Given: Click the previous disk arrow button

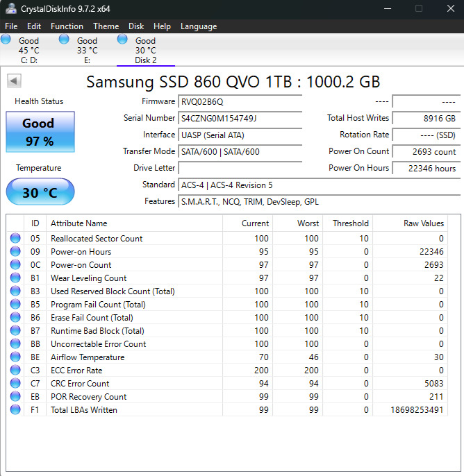Looking at the screenshot, I should (14, 81).
